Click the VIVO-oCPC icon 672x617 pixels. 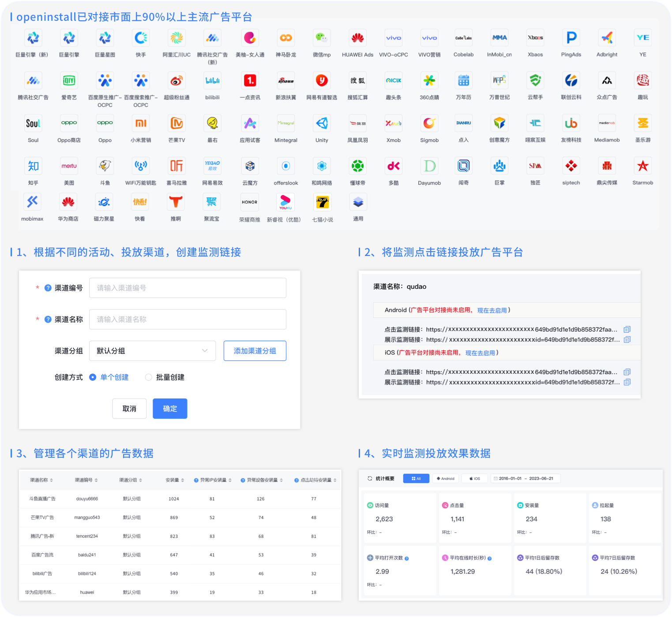point(394,38)
